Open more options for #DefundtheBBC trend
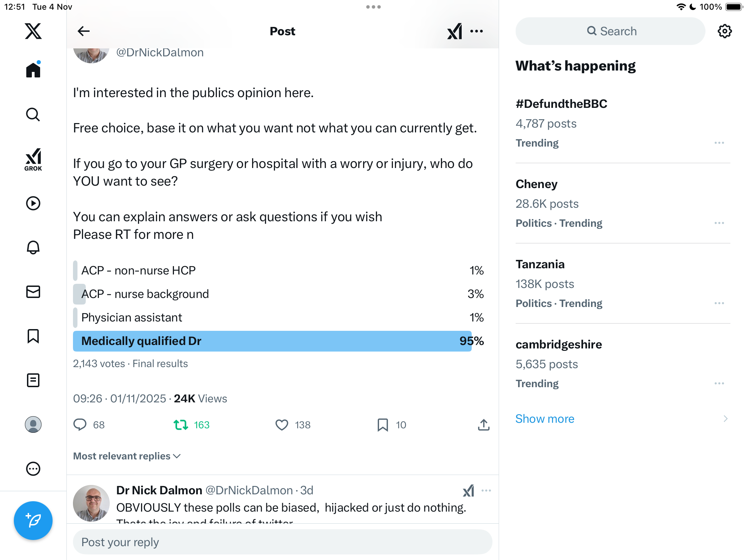Screen dimensions: 747x560 pyautogui.click(x=719, y=143)
